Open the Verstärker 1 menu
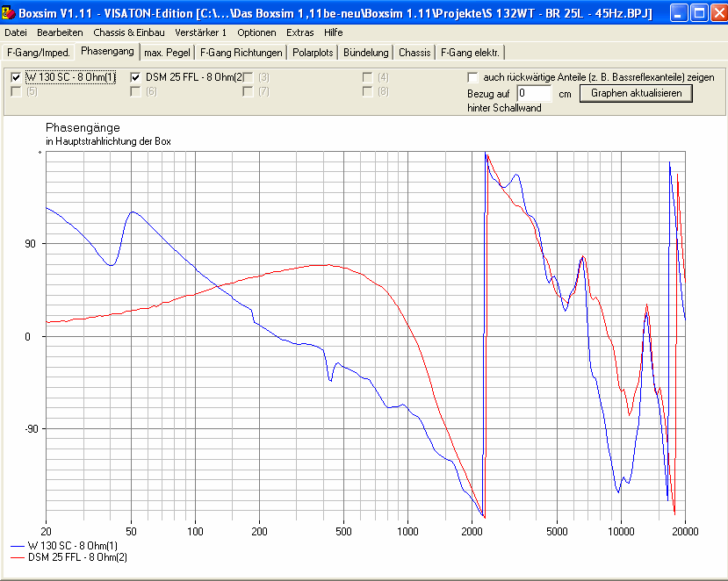The height and width of the screenshot is (581, 728). coord(200,32)
